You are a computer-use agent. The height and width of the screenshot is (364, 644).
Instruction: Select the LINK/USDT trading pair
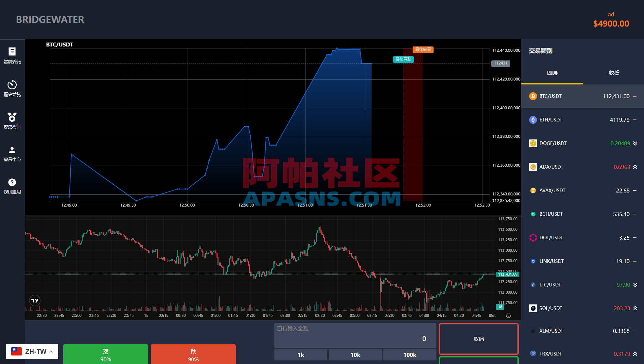(582, 261)
